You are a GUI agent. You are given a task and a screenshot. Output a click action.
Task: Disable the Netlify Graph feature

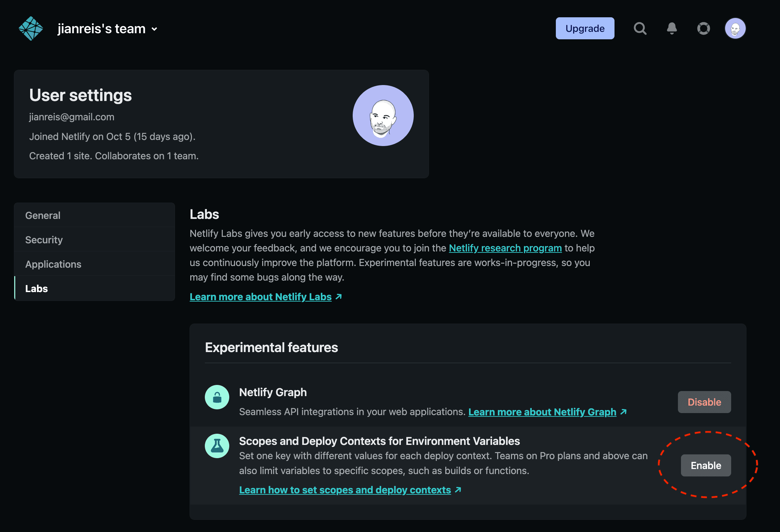(x=704, y=402)
